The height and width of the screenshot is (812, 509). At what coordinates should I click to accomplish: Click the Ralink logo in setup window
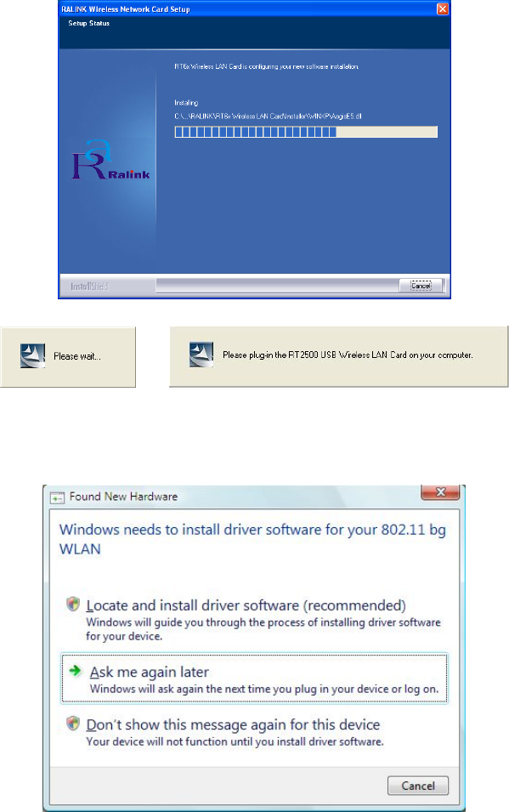110,160
